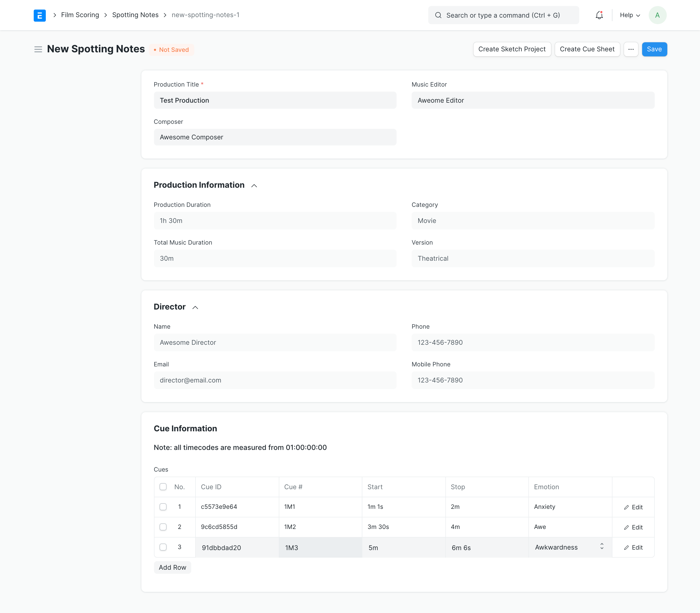The image size is (700, 613).
Task: Open the notifications bell
Action: 599,15
